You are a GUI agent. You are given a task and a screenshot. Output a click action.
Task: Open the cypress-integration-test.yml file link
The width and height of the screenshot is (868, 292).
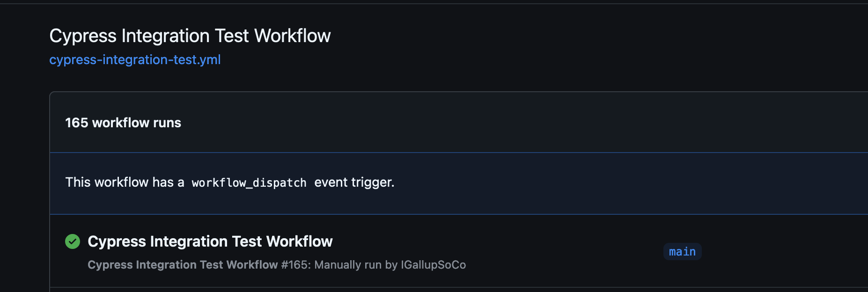pos(135,59)
